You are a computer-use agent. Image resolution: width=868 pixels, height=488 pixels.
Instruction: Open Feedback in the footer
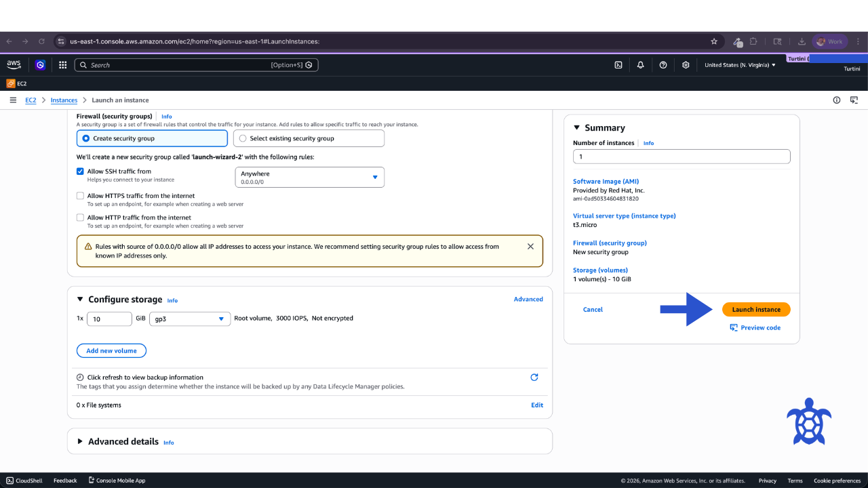65,481
